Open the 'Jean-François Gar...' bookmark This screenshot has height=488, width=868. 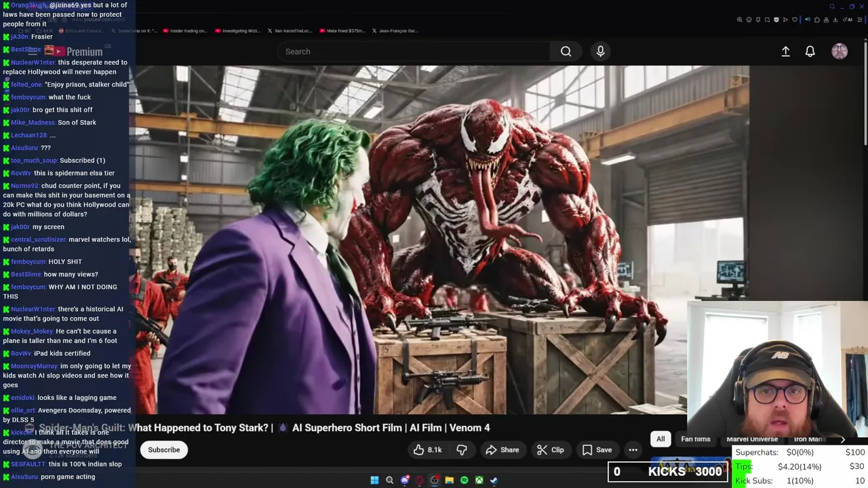[x=394, y=30]
